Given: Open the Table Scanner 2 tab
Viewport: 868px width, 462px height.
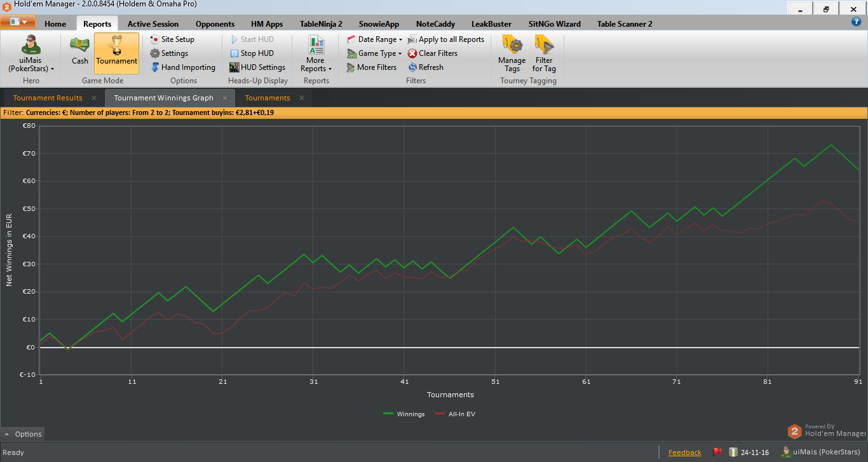Looking at the screenshot, I should point(625,24).
